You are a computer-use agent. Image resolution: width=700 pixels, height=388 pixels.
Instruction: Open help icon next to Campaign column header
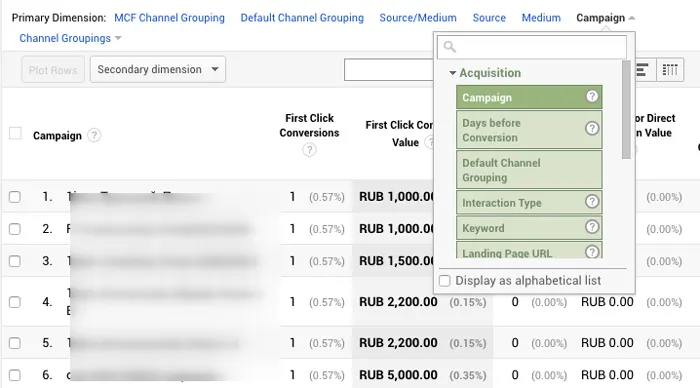pos(94,135)
